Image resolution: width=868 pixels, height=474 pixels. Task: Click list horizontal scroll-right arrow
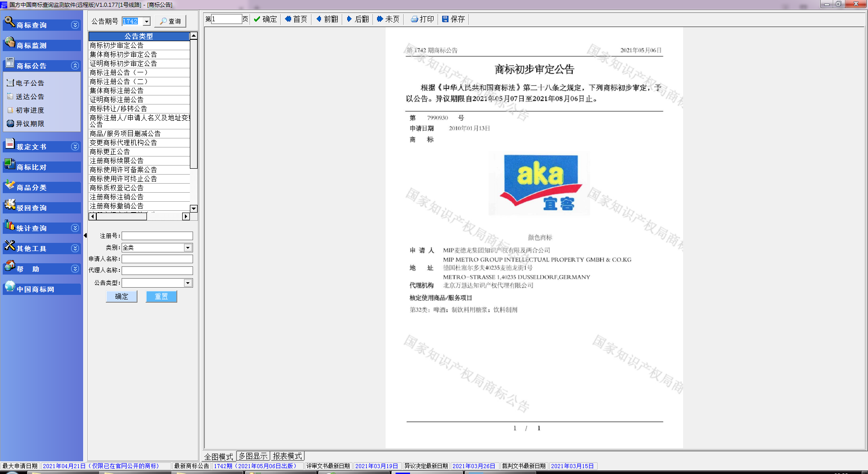point(186,216)
